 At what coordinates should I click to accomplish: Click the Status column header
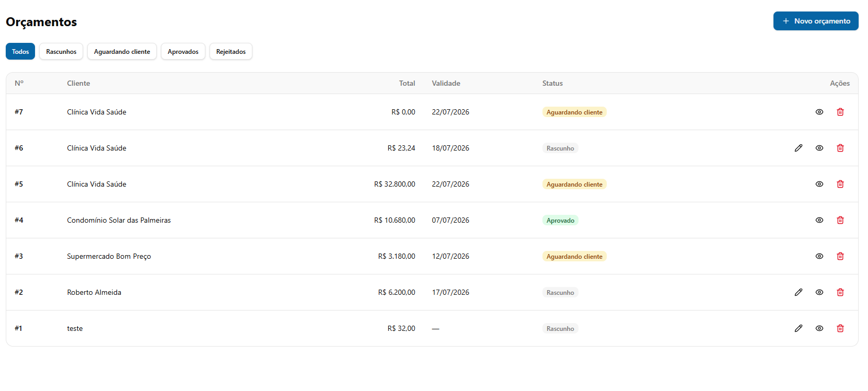552,83
